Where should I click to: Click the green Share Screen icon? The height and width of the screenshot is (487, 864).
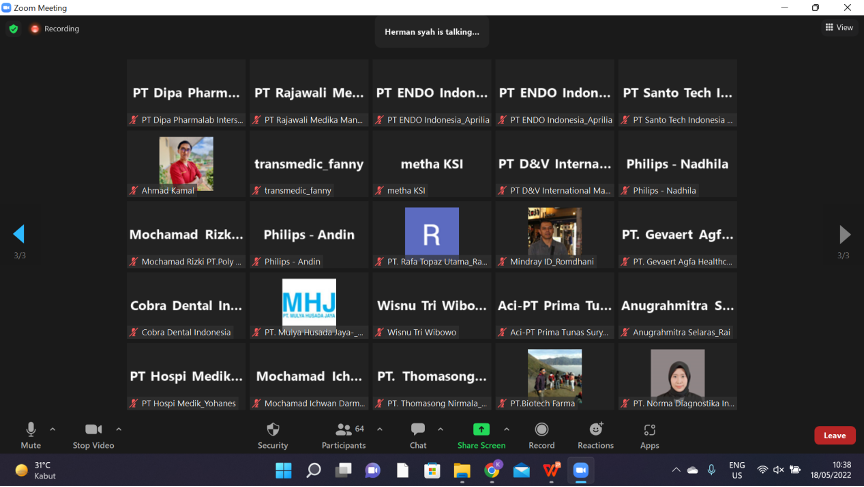click(x=481, y=430)
